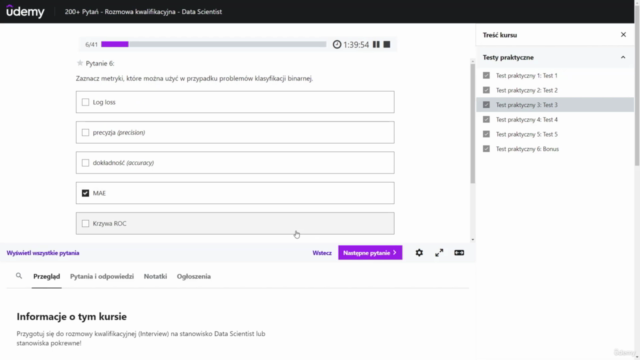Toggle expanded view mode icon
640x360 pixels.
pyautogui.click(x=459, y=253)
